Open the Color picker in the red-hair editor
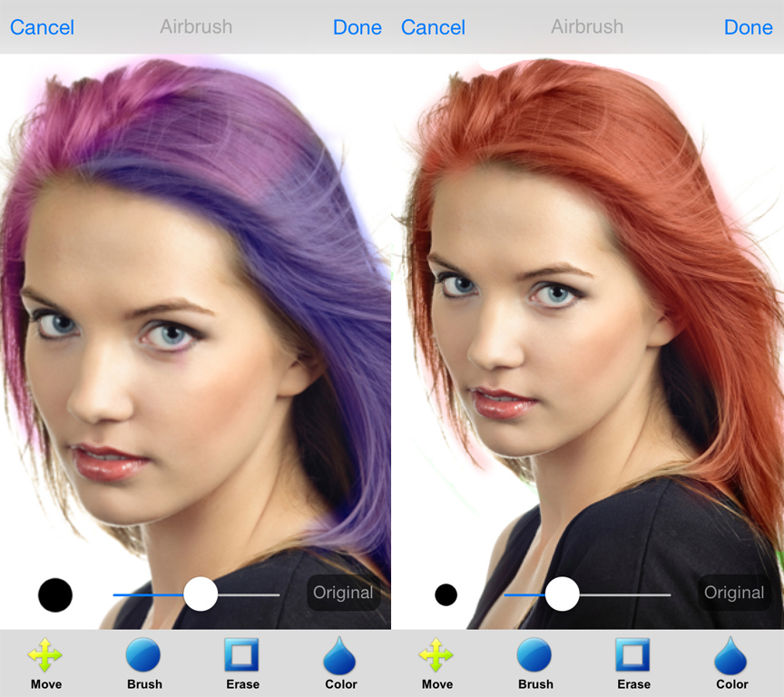This screenshot has height=697, width=784. click(731, 662)
